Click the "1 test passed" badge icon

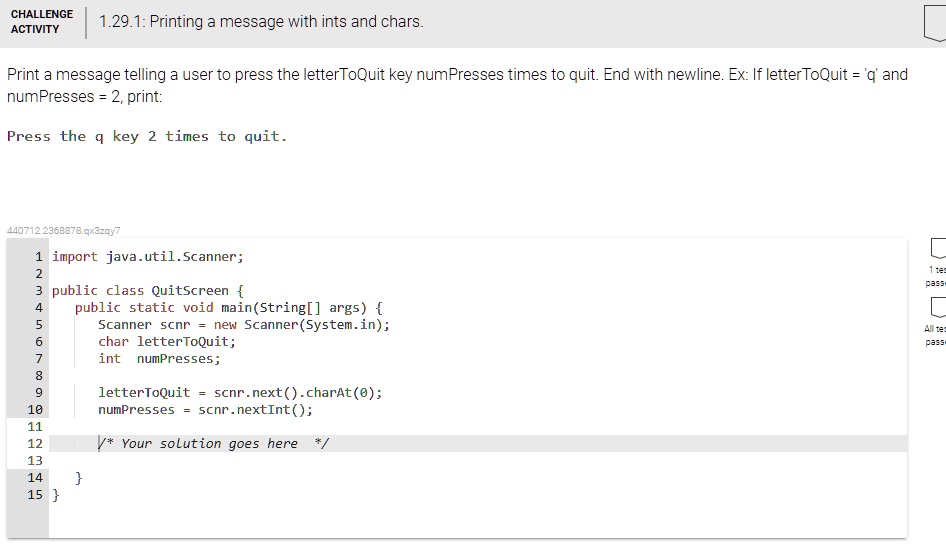936,247
